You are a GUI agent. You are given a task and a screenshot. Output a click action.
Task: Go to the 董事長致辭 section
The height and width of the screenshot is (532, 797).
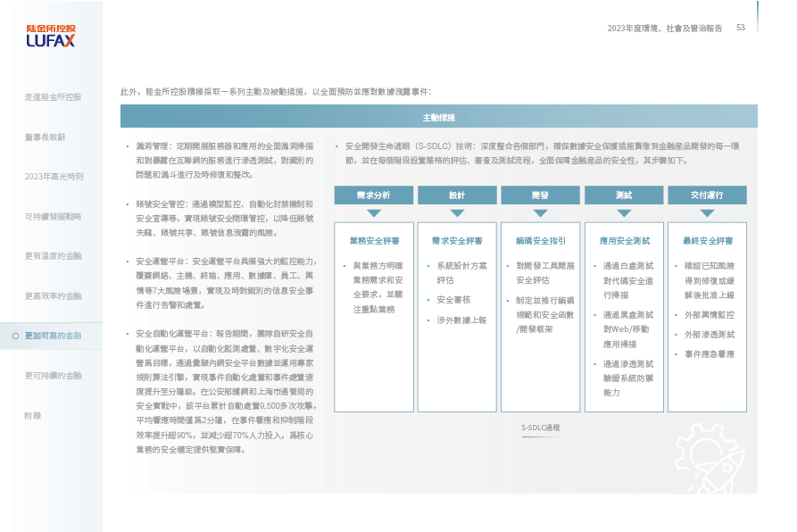pos(45,137)
